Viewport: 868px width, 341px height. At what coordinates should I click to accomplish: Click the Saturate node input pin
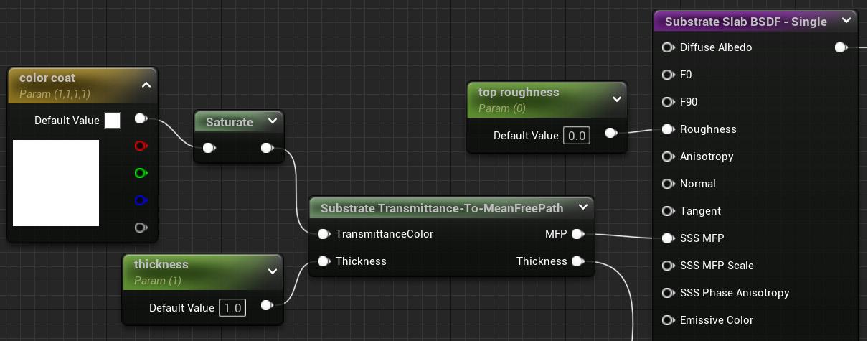208,149
